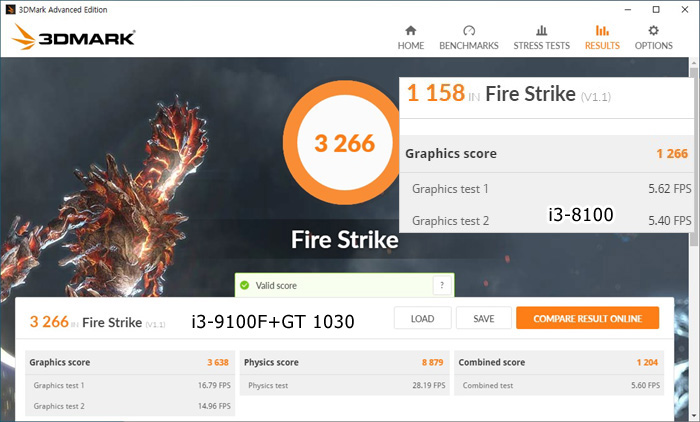Screen dimensions: 700x422
Task: Click the SAVE button
Action: click(x=483, y=318)
